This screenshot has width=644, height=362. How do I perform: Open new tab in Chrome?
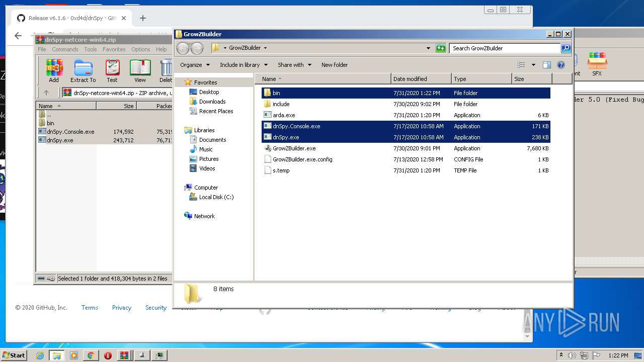pyautogui.click(x=143, y=18)
